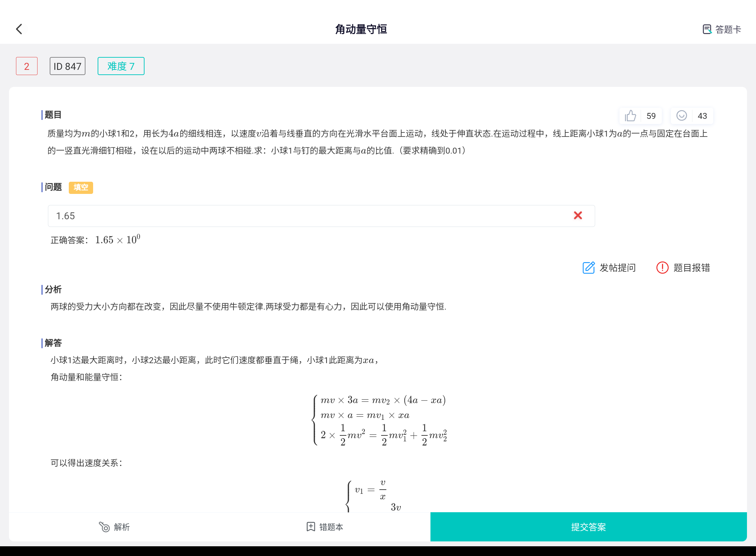Click the text 可以得出速度关系：
Viewport: 756px width, 556px height.
point(87,463)
